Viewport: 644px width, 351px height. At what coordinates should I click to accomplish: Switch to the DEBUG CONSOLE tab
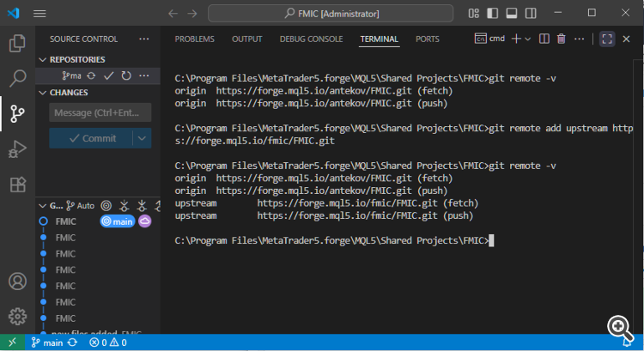pyautogui.click(x=311, y=39)
